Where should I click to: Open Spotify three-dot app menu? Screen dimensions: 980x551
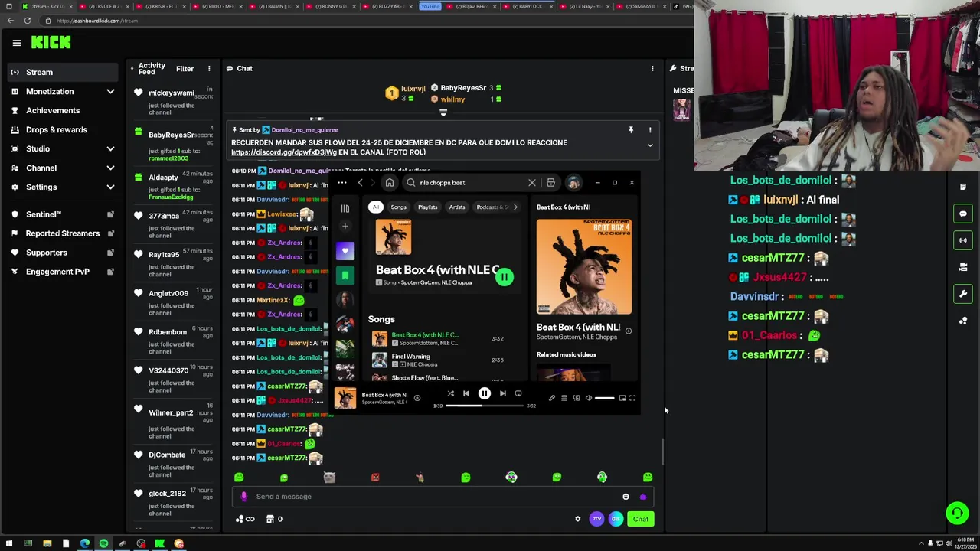pos(342,183)
